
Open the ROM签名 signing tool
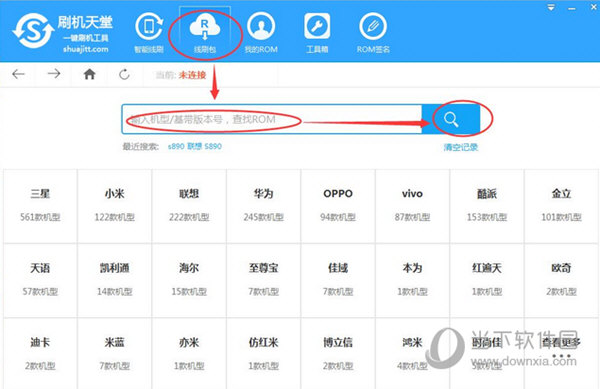(x=373, y=33)
